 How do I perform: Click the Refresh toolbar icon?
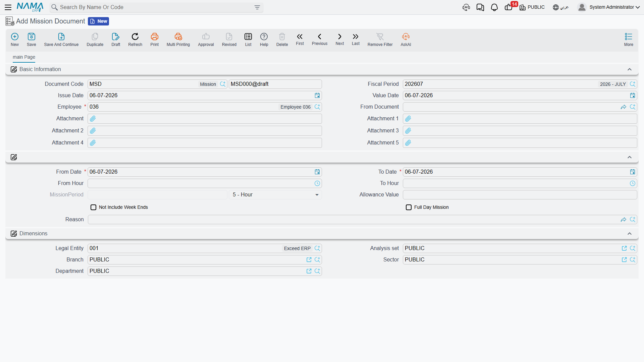[x=135, y=37]
